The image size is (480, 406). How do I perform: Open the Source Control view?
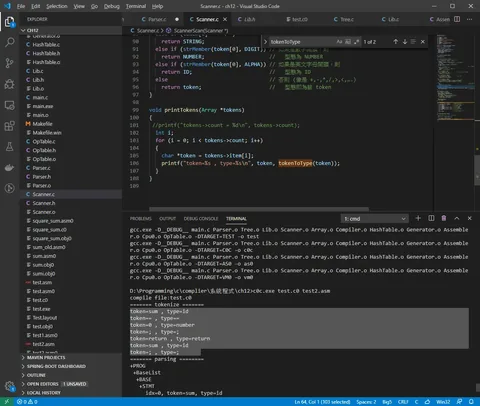pos(10,63)
